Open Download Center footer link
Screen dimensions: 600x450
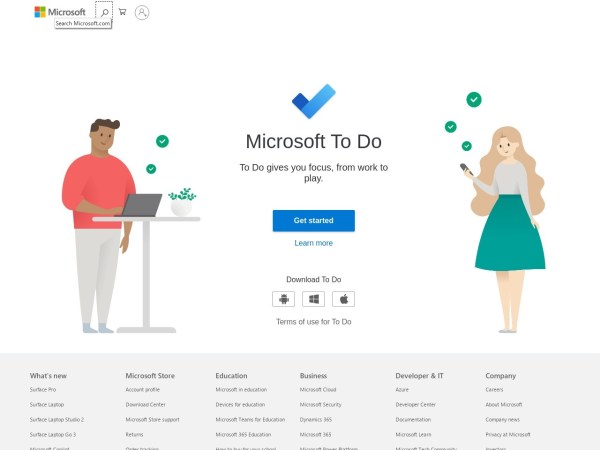point(146,404)
